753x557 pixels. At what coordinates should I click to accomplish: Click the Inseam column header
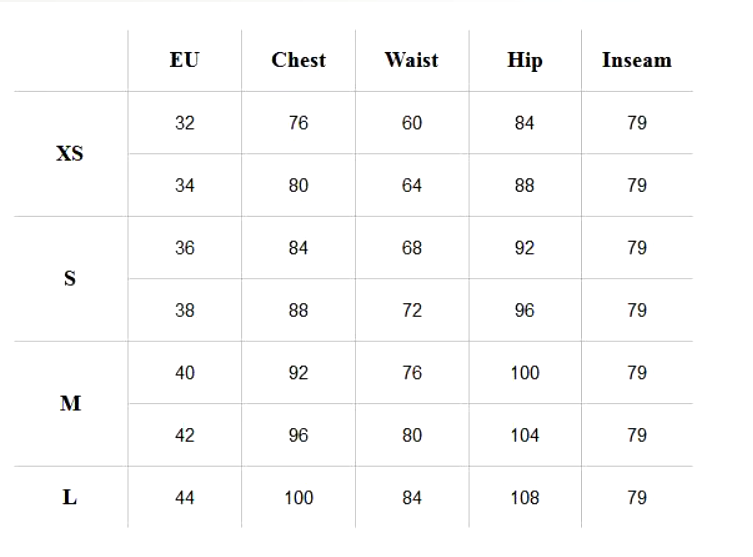coord(637,60)
